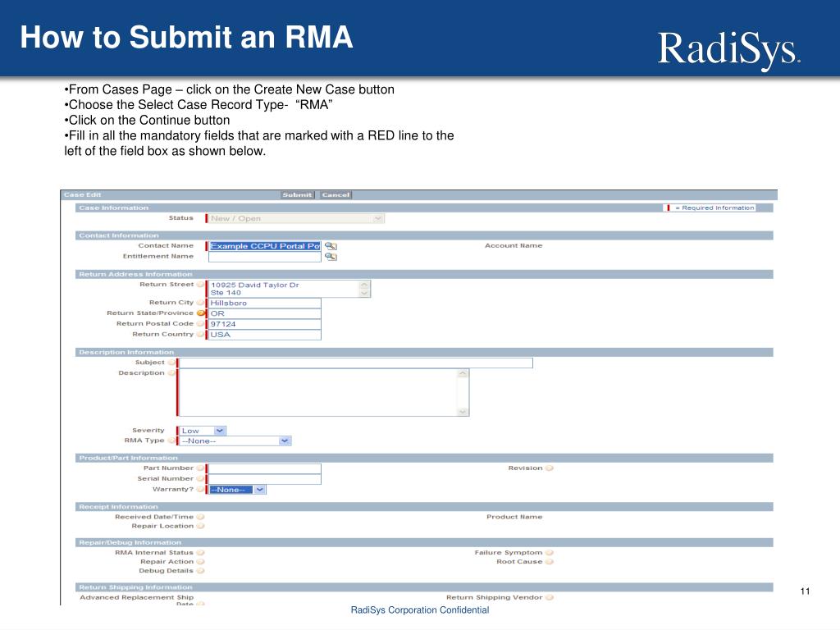Click the Serial Number field
840x630 pixels.
tap(265, 479)
